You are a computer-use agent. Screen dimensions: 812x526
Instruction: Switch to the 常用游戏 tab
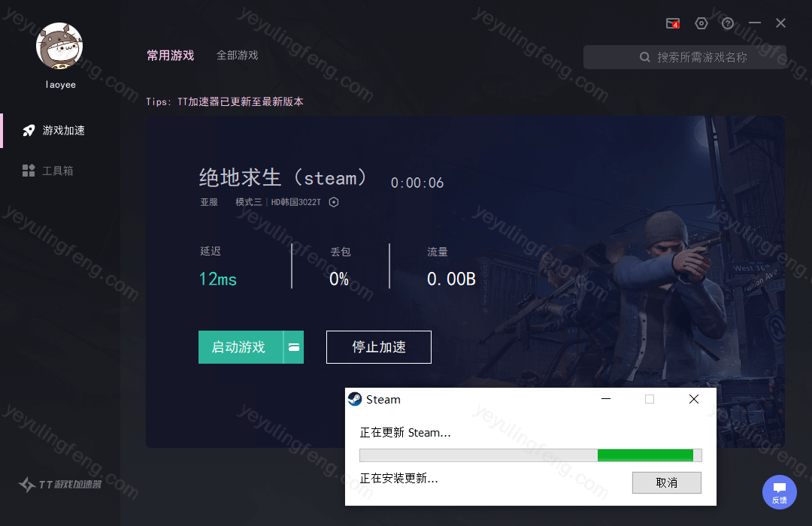pos(171,55)
